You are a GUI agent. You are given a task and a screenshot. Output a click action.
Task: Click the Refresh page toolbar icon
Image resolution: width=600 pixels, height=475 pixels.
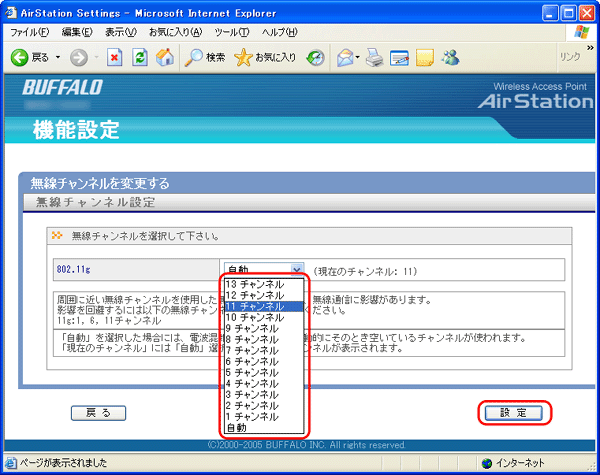[138, 57]
